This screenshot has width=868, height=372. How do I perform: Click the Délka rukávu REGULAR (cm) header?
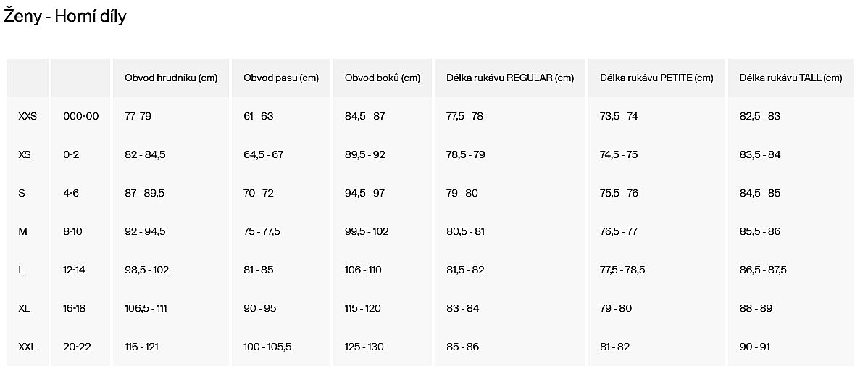510,78
